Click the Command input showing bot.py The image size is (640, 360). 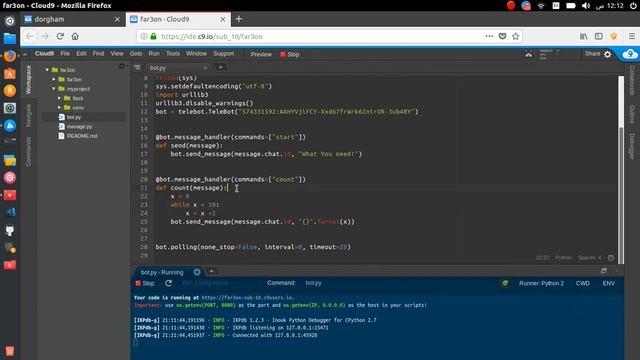(313, 283)
